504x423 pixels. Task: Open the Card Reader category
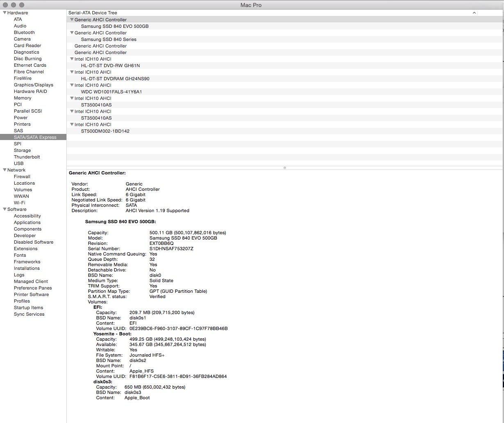(x=27, y=45)
